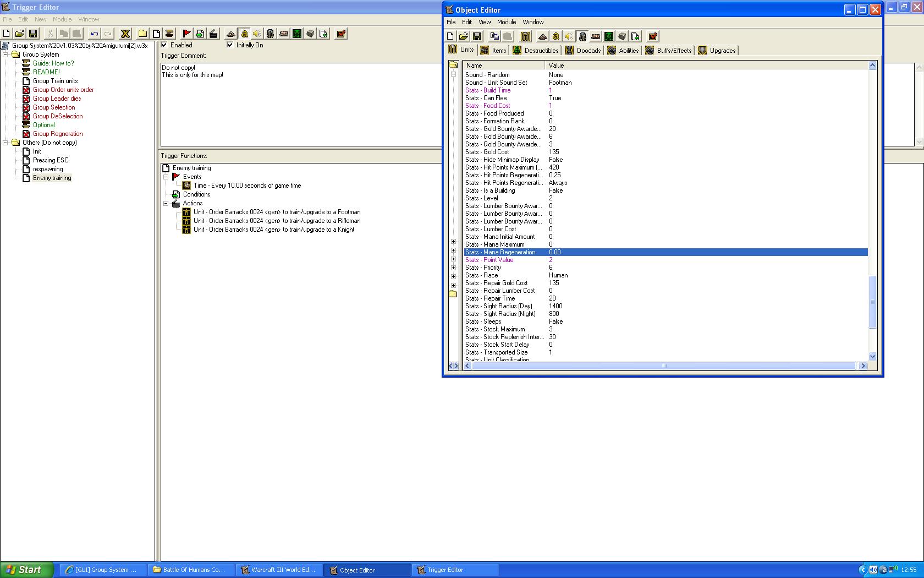
Task: Open the New menu in Trigger Editor
Action: [x=41, y=19]
